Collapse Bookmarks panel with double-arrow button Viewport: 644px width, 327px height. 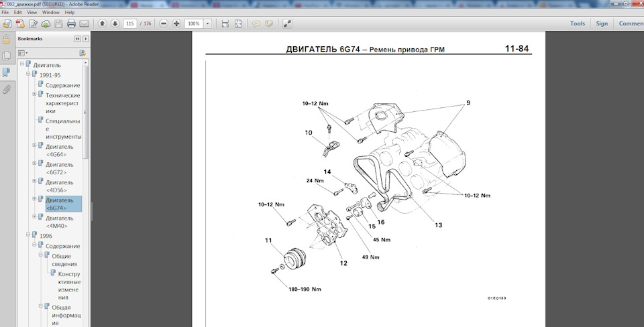pos(77,39)
